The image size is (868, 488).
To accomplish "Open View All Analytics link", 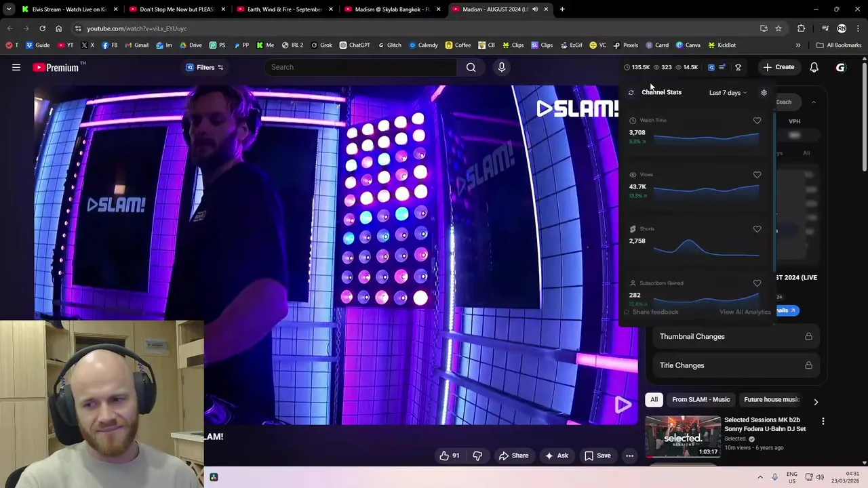I will tap(745, 312).
